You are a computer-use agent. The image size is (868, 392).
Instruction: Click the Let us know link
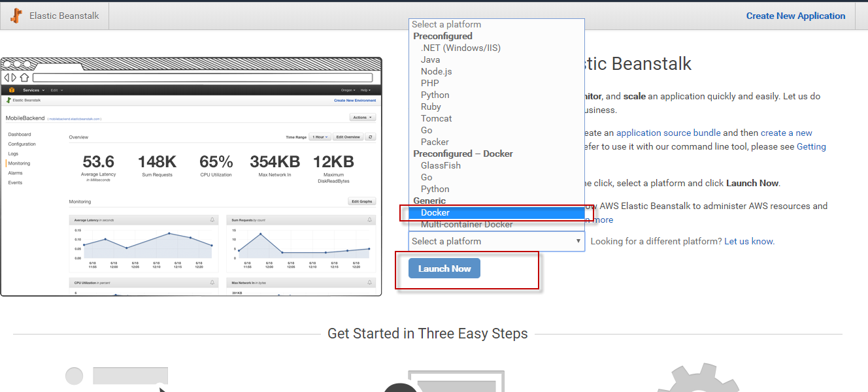748,241
